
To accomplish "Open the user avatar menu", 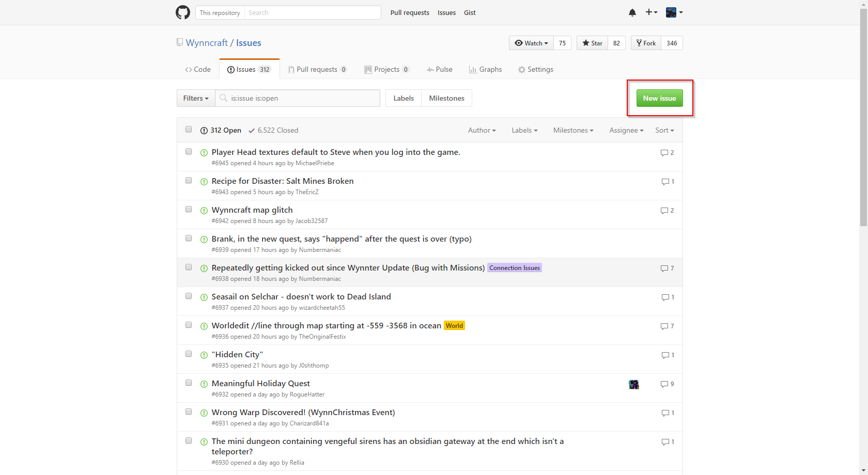I will pyautogui.click(x=674, y=12).
